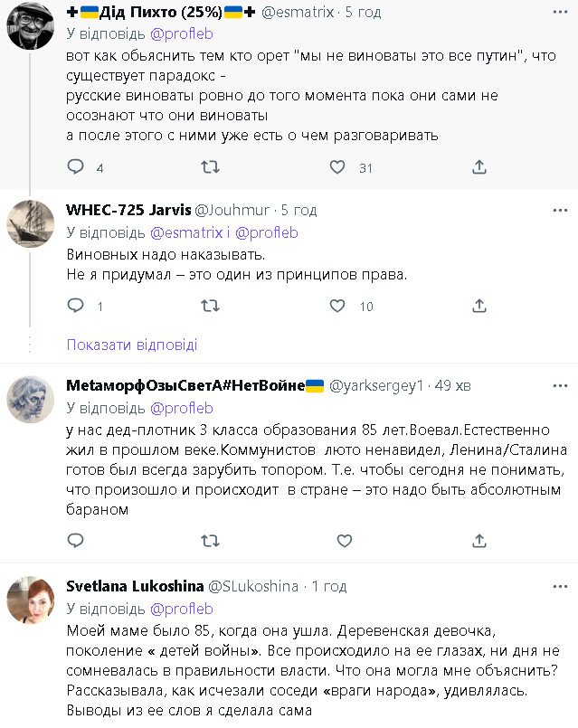Reply to Дід Пихто's tweet

click(75, 167)
